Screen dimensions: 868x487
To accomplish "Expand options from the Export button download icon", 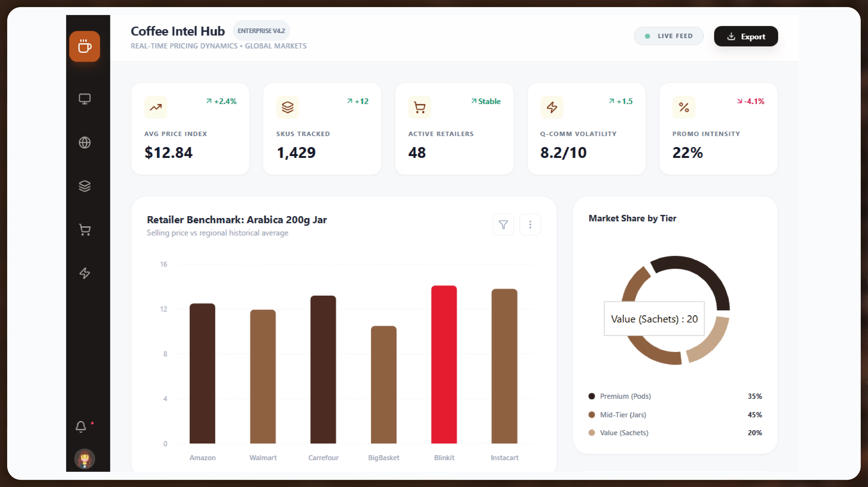I will (x=731, y=36).
